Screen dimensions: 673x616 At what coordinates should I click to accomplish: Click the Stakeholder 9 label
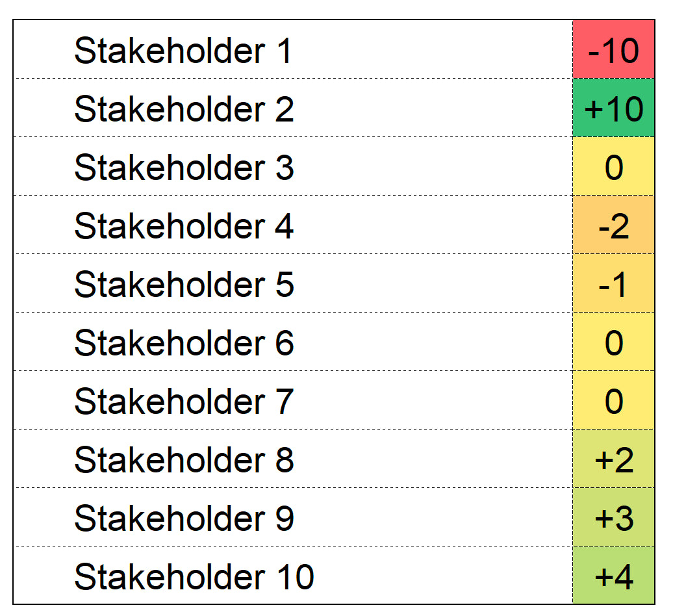(184, 519)
